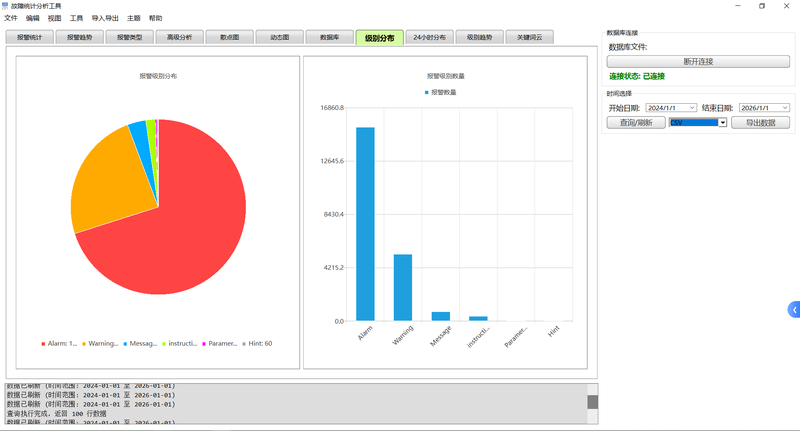Click the 查询/刷新 button
This screenshot has height=431, width=800.
pos(636,122)
